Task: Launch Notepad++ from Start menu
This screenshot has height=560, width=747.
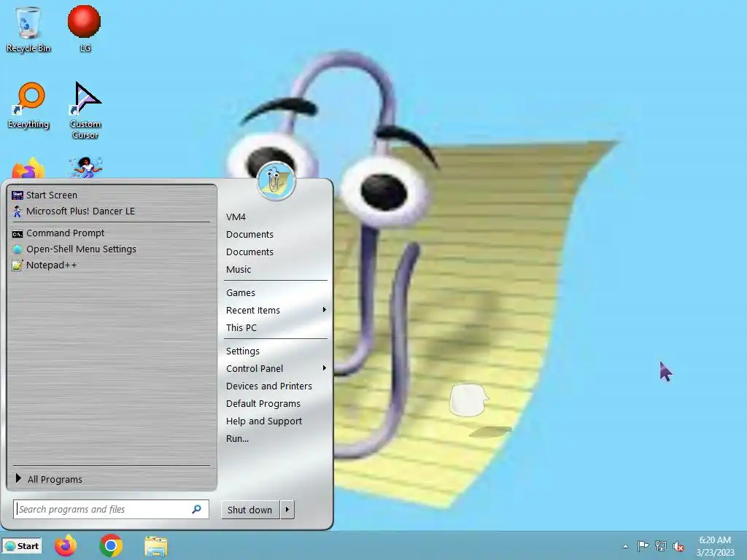Action: tap(112, 265)
